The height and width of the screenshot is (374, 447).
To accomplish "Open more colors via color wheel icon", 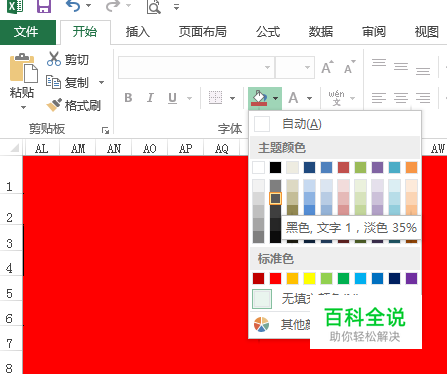I will coord(261,324).
